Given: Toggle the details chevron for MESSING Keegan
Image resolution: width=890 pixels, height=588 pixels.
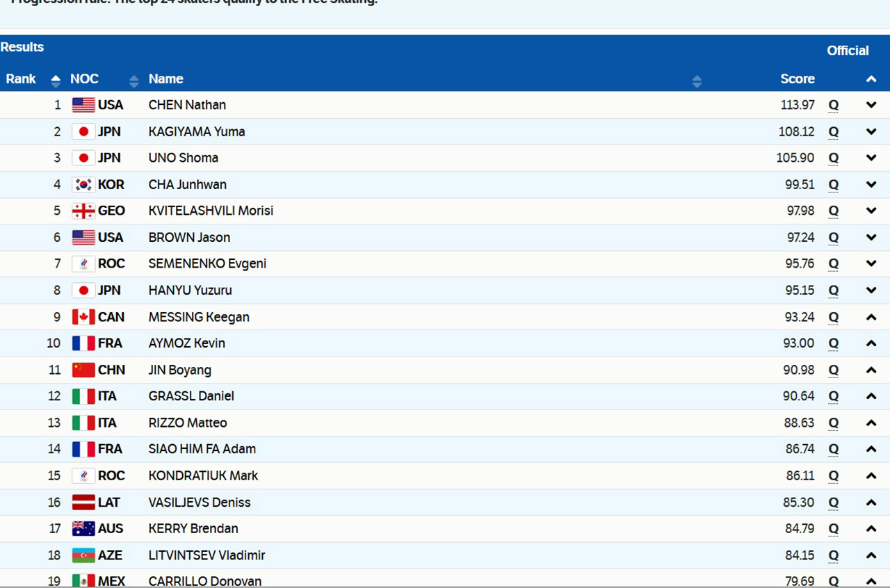Looking at the screenshot, I should click(x=871, y=317).
